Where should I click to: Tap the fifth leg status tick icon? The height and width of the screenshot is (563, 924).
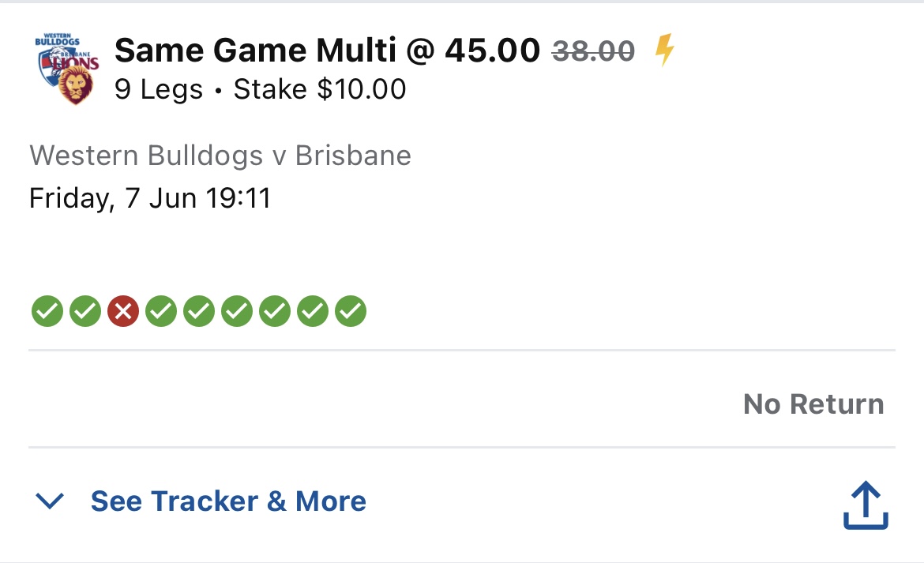pos(199,311)
